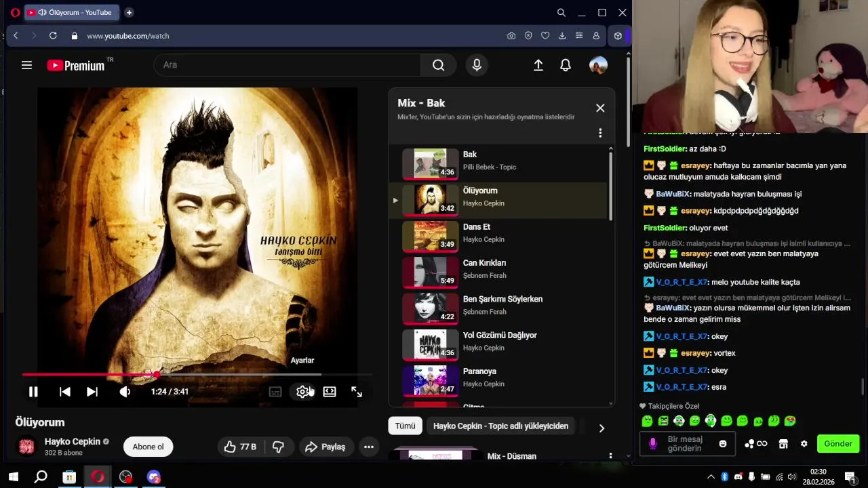Open chat settings gear icon
Screen dimensions: 868x488
tap(804, 444)
